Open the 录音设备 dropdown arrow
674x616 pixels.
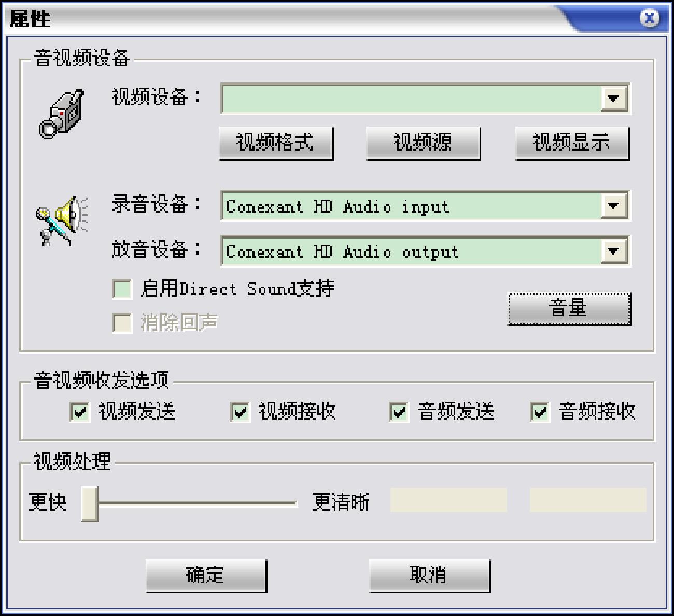click(x=614, y=206)
